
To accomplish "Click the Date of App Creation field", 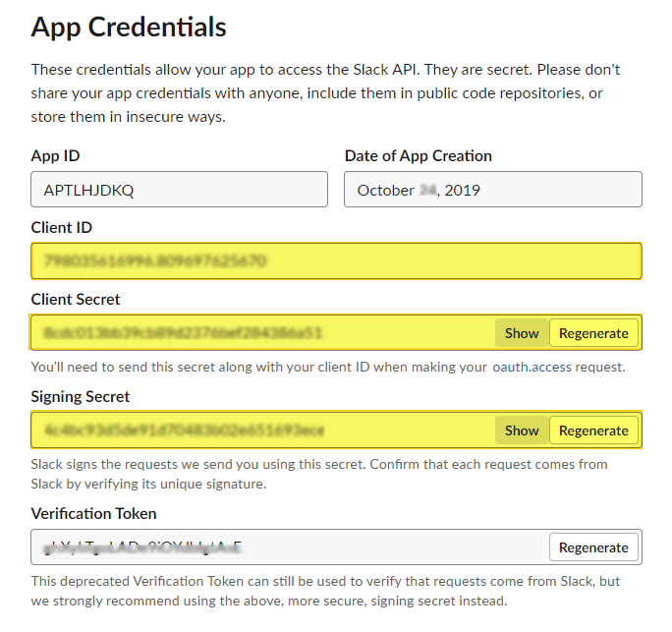I will point(492,190).
